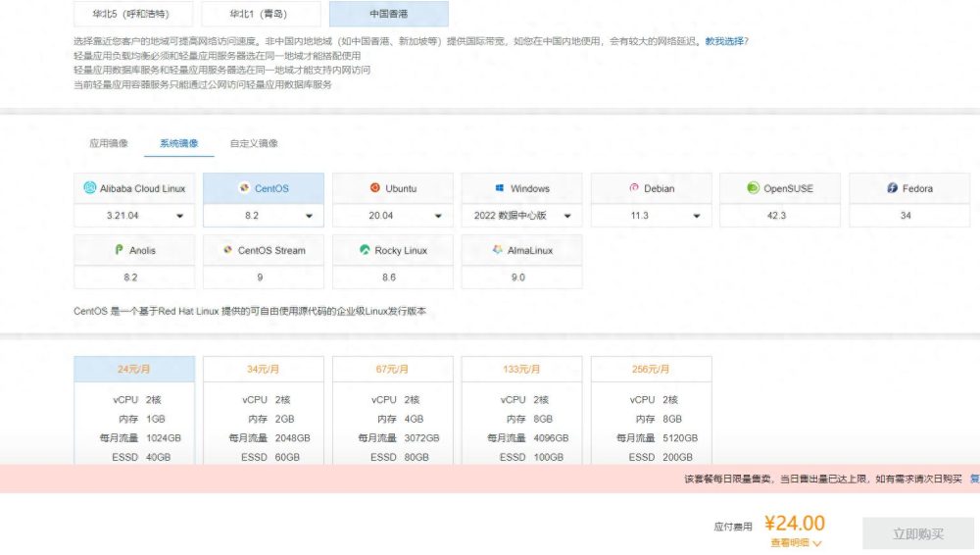
Task: Select OpenSUSE version 42.3
Action: coord(780,216)
